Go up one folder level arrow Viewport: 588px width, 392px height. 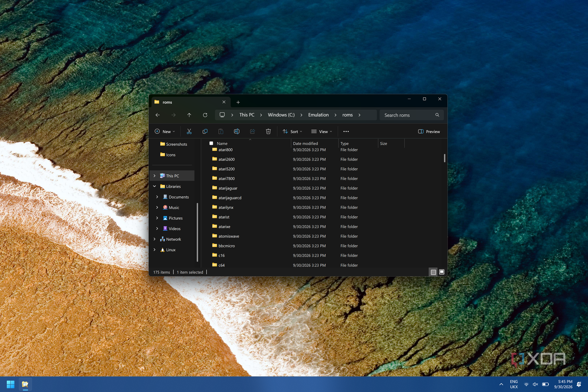tap(189, 115)
